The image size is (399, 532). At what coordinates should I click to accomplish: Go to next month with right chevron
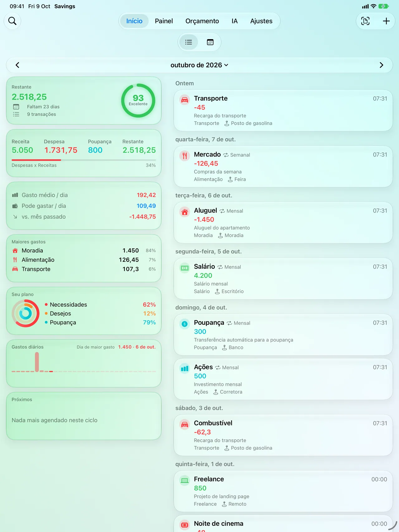pos(381,65)
